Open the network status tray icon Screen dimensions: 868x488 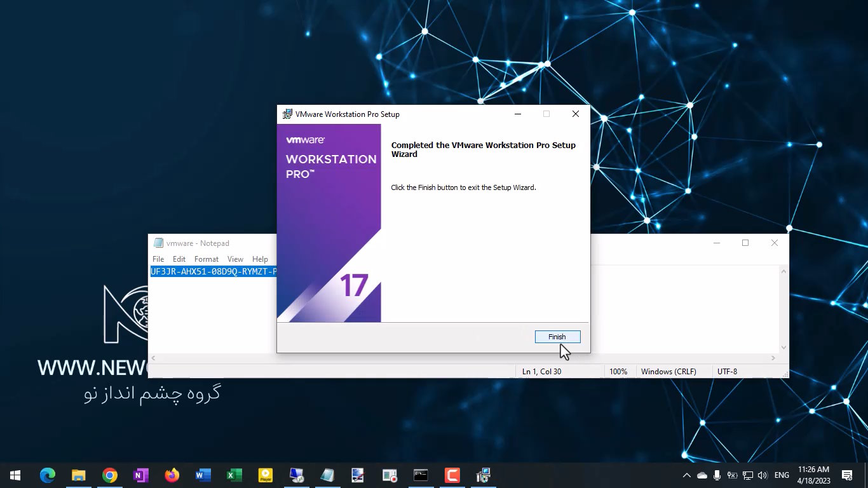click(x=748, y=475)
